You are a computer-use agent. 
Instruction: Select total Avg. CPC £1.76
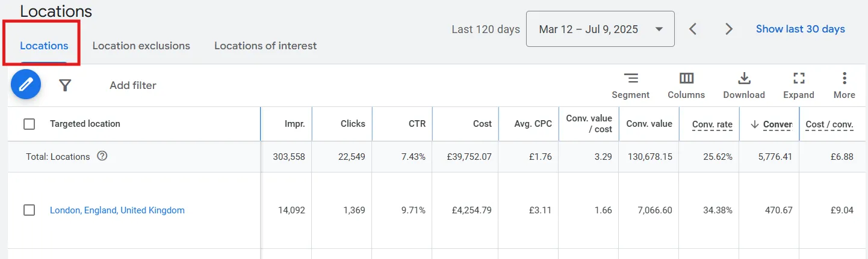541,157
